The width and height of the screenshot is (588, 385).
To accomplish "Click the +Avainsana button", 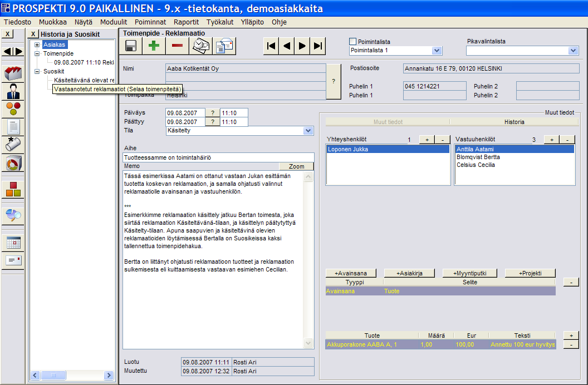I will click(351, 273).
